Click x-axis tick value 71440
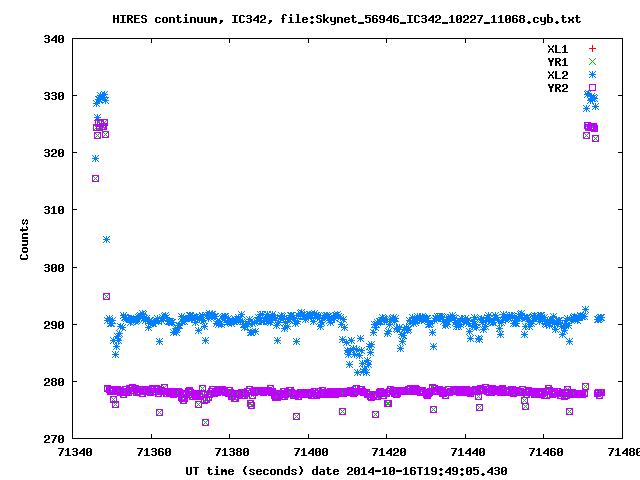 [468, 452]
